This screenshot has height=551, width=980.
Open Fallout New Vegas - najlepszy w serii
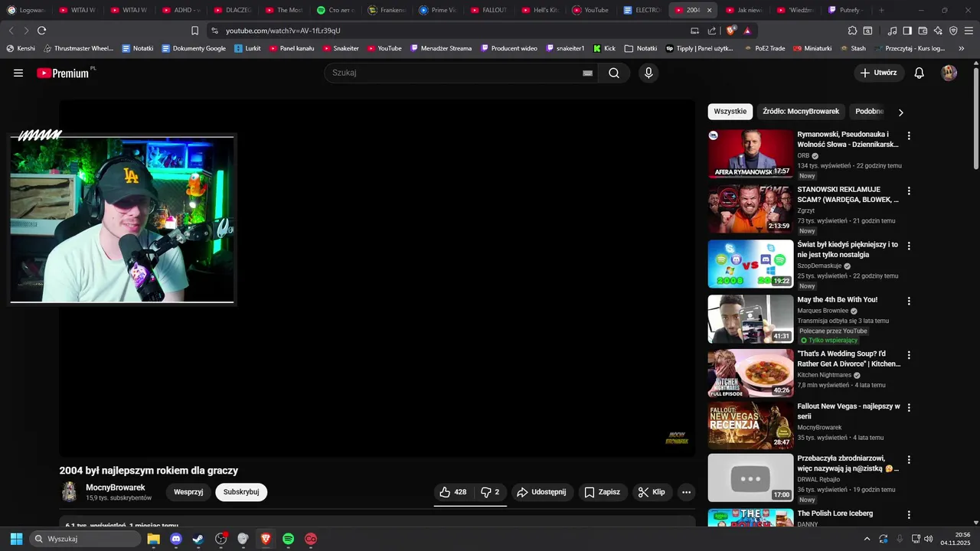click(x=848, y=411)
